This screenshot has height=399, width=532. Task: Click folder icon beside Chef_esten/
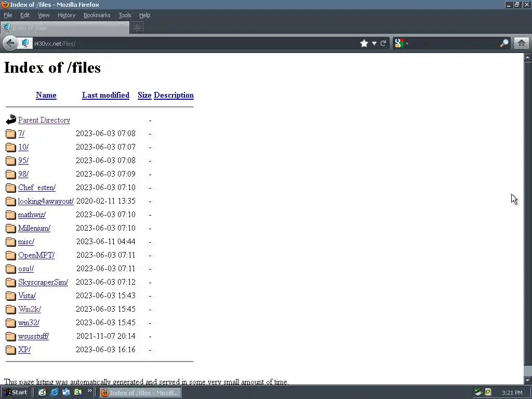click(x=11, y=188)
